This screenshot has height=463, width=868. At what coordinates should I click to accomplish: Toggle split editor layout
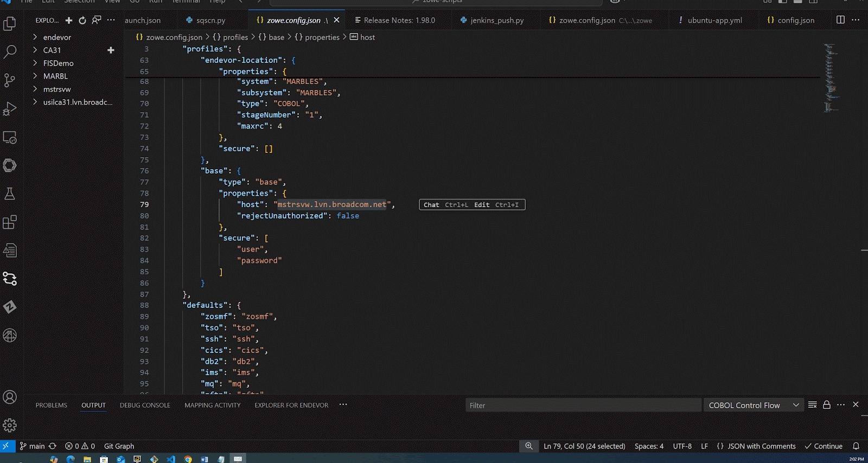click(840, 20)
